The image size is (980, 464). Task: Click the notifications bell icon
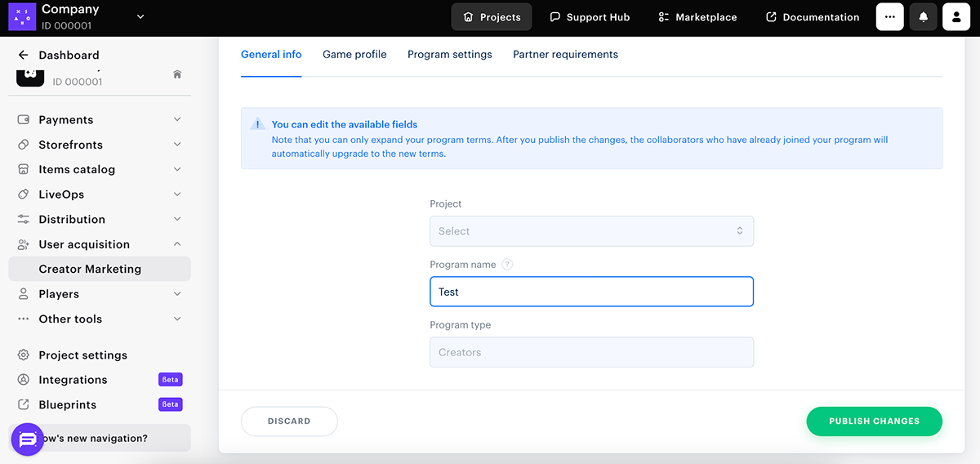click(x=924, y=17)
